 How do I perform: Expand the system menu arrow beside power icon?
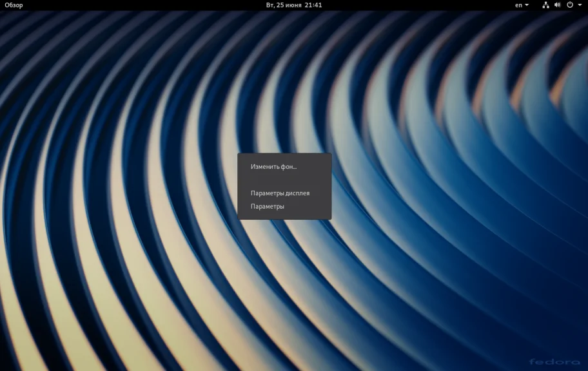[x=579, y=5]
